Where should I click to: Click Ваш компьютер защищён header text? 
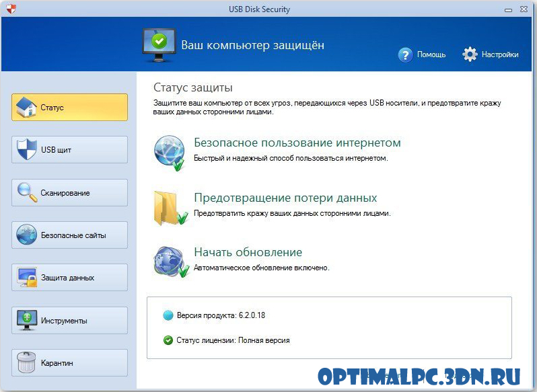253,45
